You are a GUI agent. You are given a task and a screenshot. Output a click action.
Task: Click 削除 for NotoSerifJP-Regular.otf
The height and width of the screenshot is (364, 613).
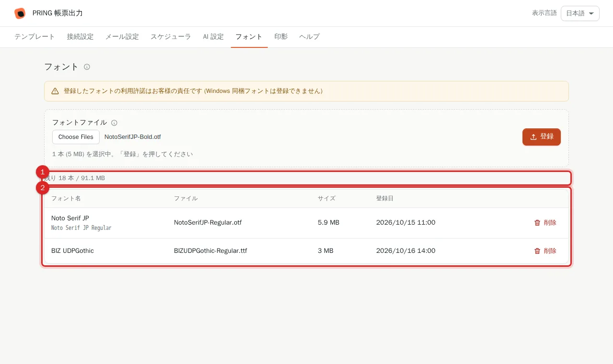pyautogui.click(x=545, y=223)
